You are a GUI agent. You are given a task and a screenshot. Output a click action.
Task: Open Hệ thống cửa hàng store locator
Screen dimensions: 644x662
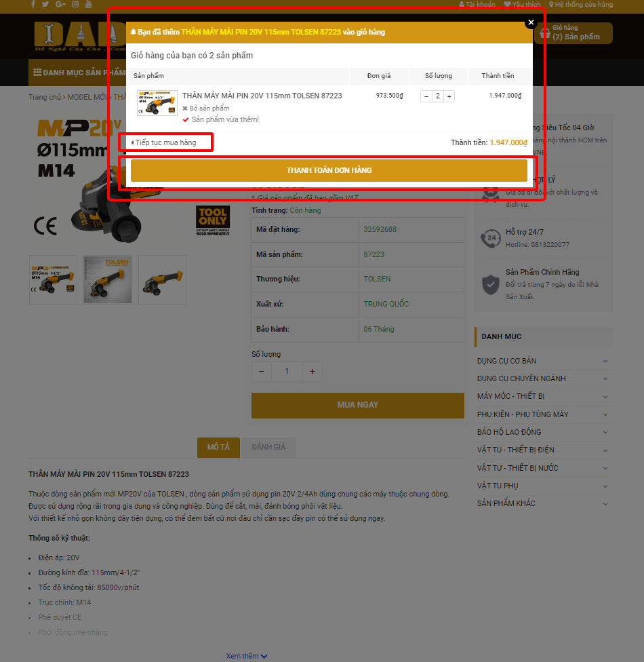581,4
